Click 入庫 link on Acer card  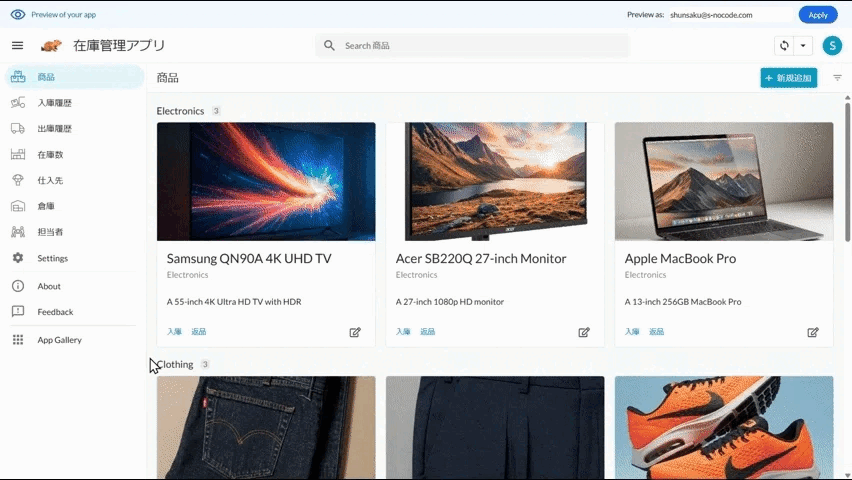tap(403, 332)
